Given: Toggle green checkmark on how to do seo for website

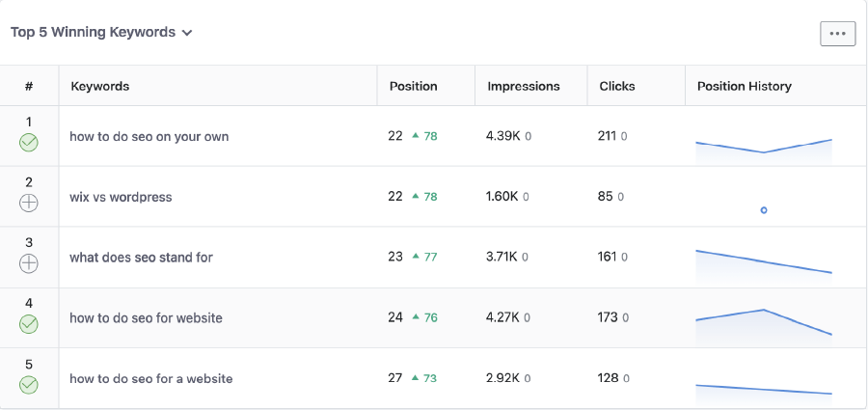Looking at the screenshot, I should tap(29, 324).
